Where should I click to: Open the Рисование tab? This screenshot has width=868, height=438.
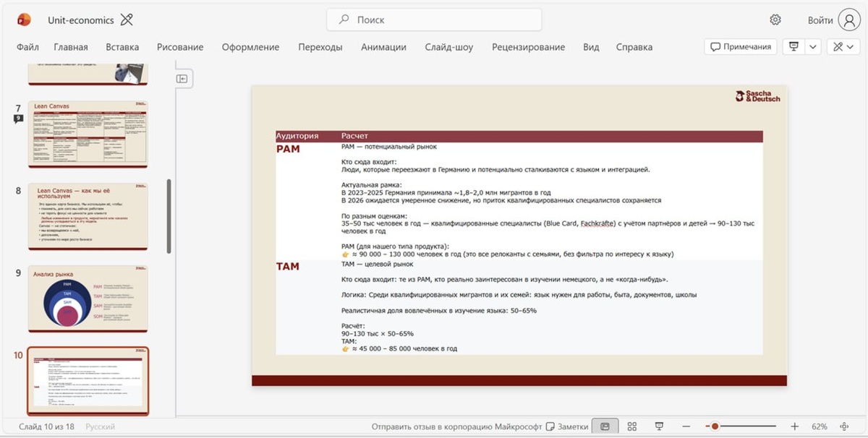click(x=180, y=47)
